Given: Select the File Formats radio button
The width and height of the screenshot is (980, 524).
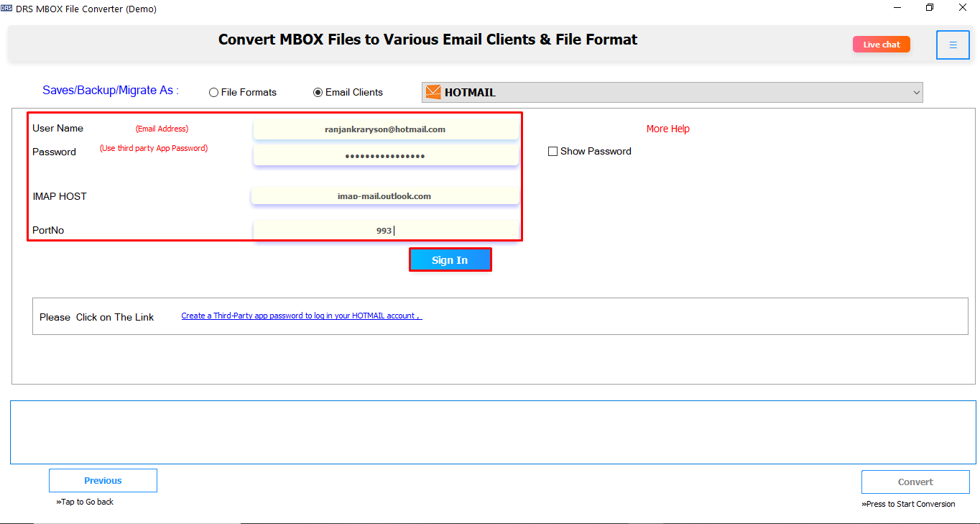Looking at the screenshot, I should point(213,93).
